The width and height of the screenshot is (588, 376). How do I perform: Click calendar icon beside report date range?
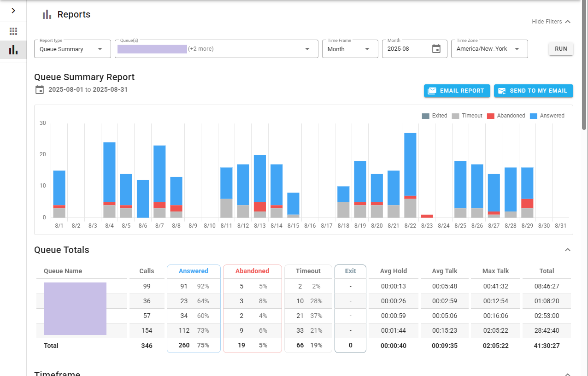click(x=40, y=89)
